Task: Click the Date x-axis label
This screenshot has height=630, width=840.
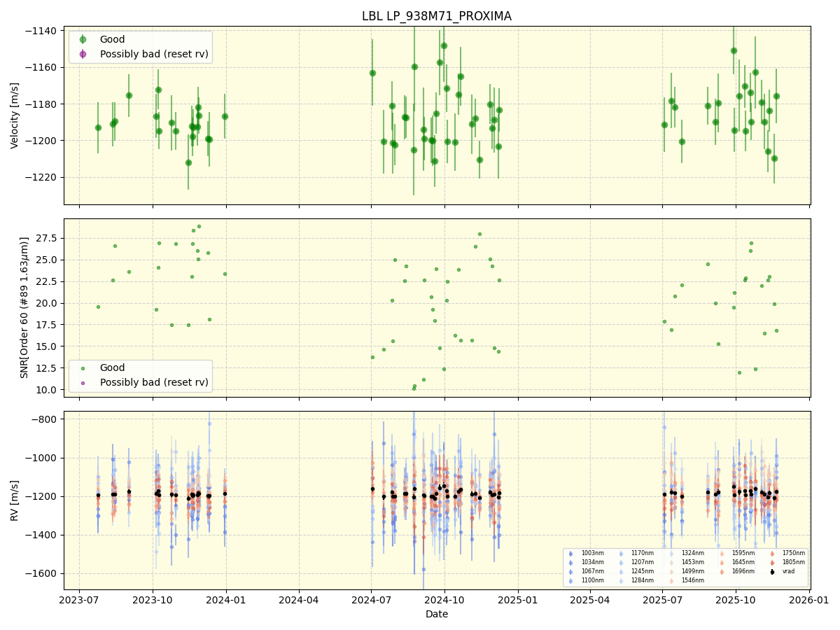Action: pyautogui.click(x=437, y=614)
